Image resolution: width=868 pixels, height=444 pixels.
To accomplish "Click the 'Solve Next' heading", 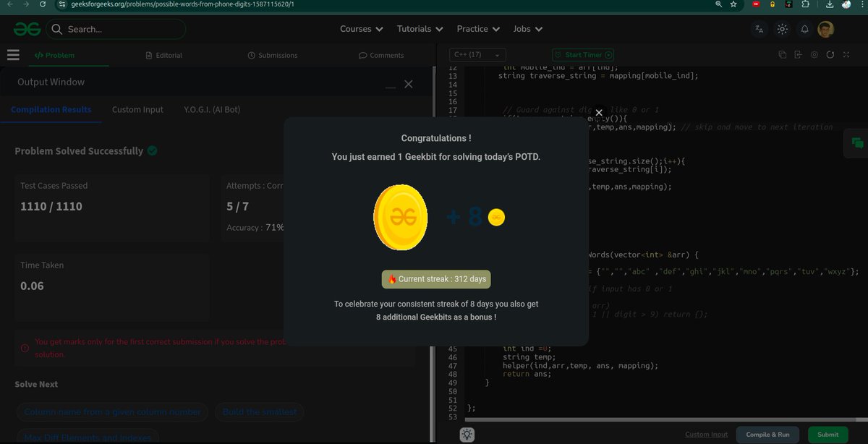I will coord(36,384).
